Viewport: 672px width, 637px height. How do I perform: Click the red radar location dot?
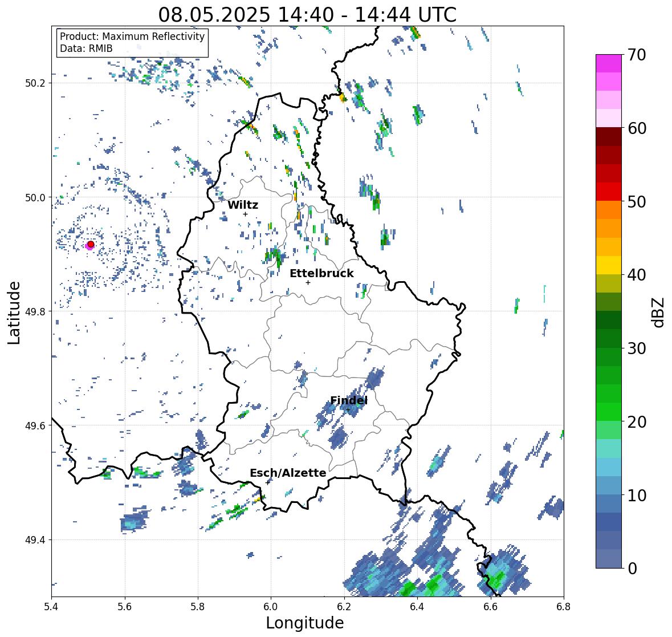click(x=91, y=244)
